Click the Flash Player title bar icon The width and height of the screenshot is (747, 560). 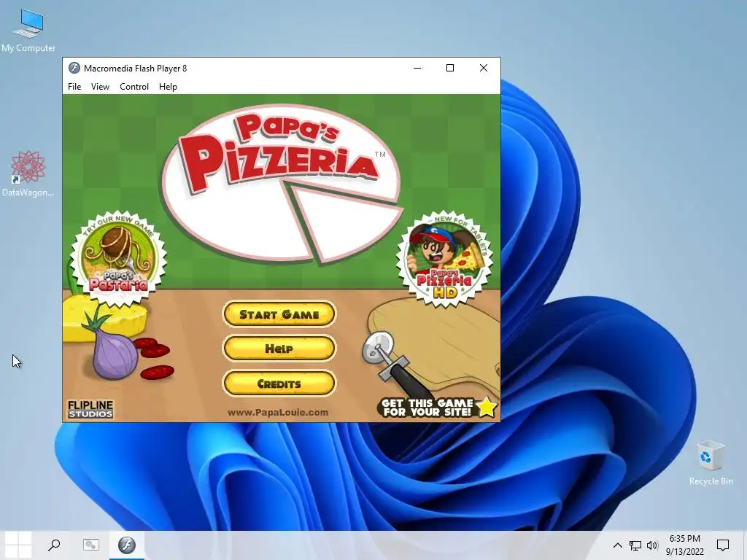[74, 68]
